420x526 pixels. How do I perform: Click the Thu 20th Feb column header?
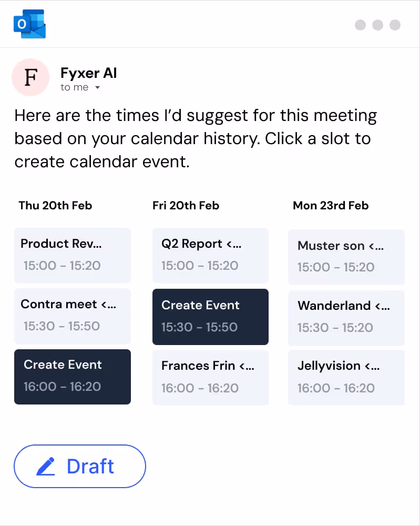tap(55, 206)
